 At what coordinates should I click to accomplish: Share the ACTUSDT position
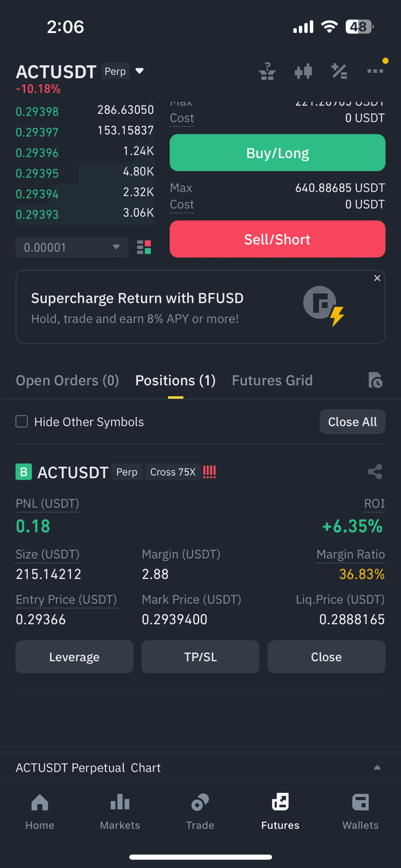pyautogui.click(x=375, y=472)
